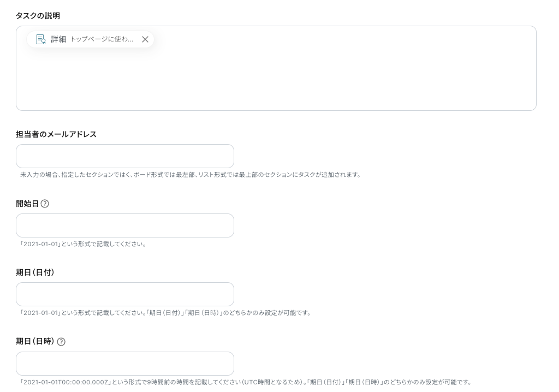Click the hint mentioning 2021-01-01T00:00:00.000Z format
Viewport: 559px width, 392px height.
[x=246, y=382]
